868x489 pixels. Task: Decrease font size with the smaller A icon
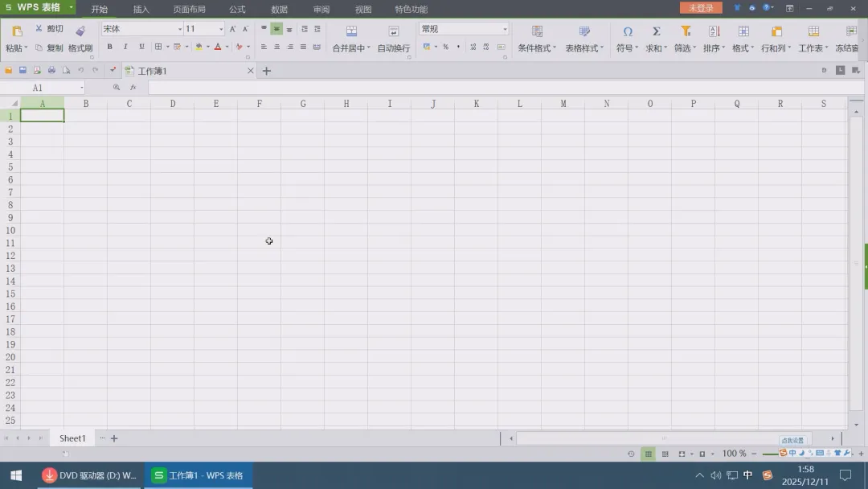245,29
